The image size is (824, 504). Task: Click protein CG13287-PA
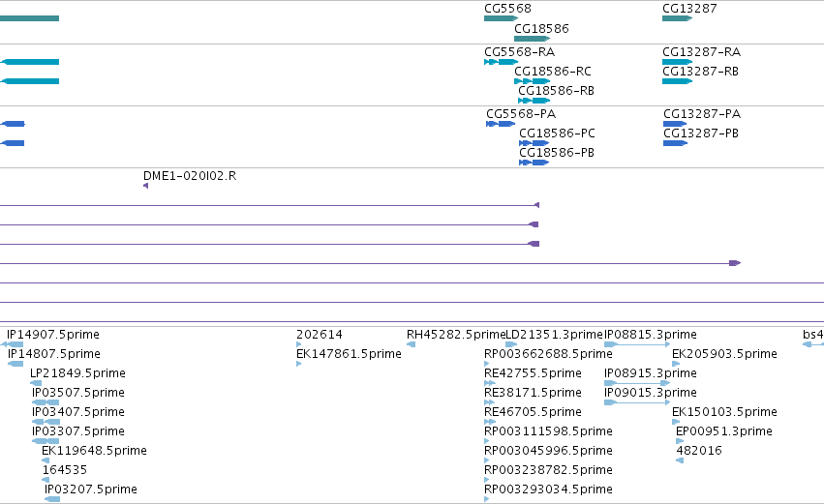pos(675,124)
